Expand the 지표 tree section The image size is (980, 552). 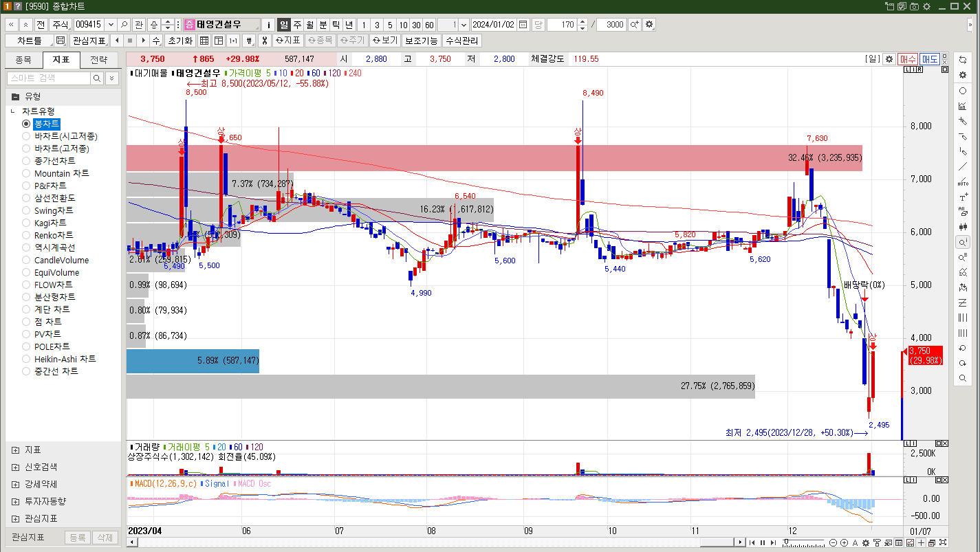[15, 450]
